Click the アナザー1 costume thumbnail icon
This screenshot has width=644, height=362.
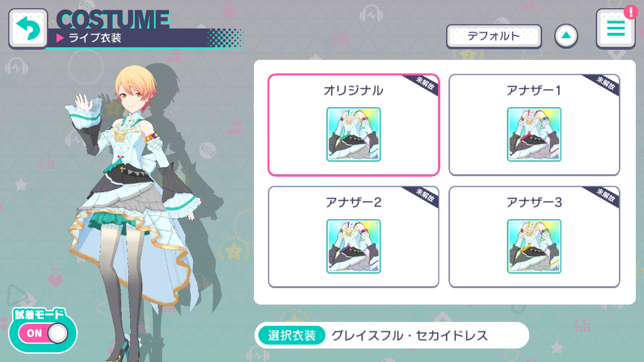pyautogui.click(x=534, y=134)
